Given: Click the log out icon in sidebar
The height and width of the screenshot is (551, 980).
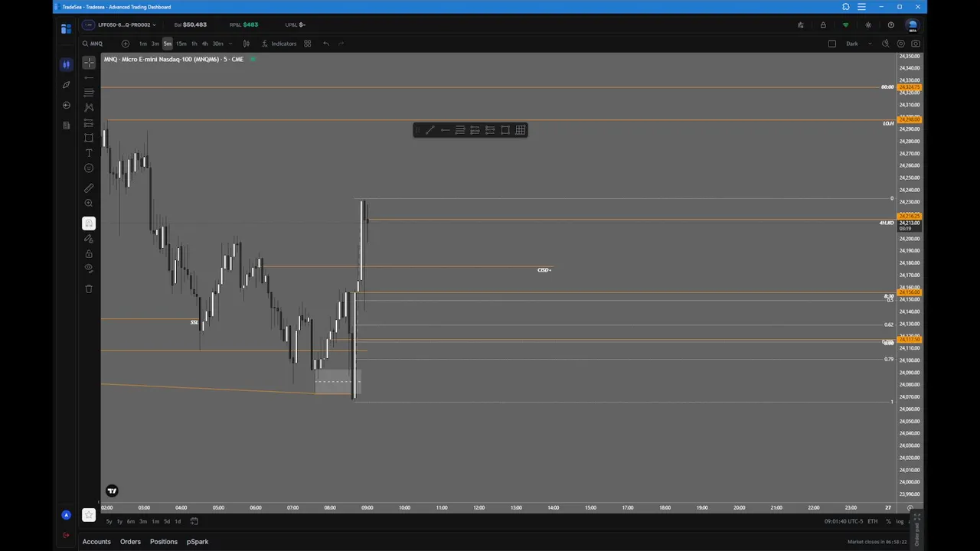Looking at the screenshot, I should [x=66, y=535].
